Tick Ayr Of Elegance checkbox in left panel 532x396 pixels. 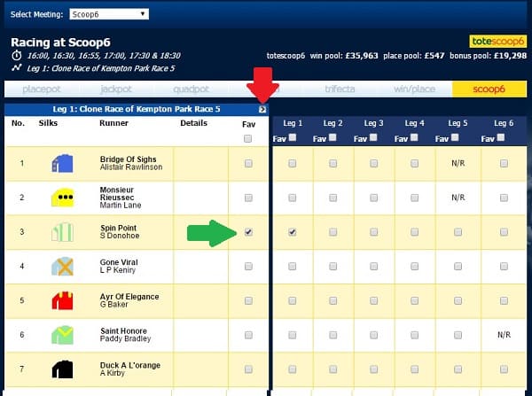[248, 300]
